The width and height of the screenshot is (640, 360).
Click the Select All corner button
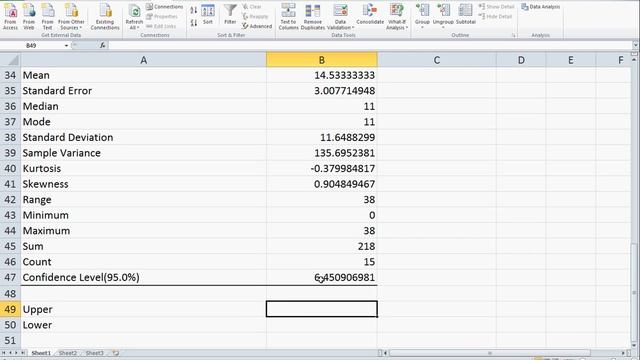(x=11, y=60)
